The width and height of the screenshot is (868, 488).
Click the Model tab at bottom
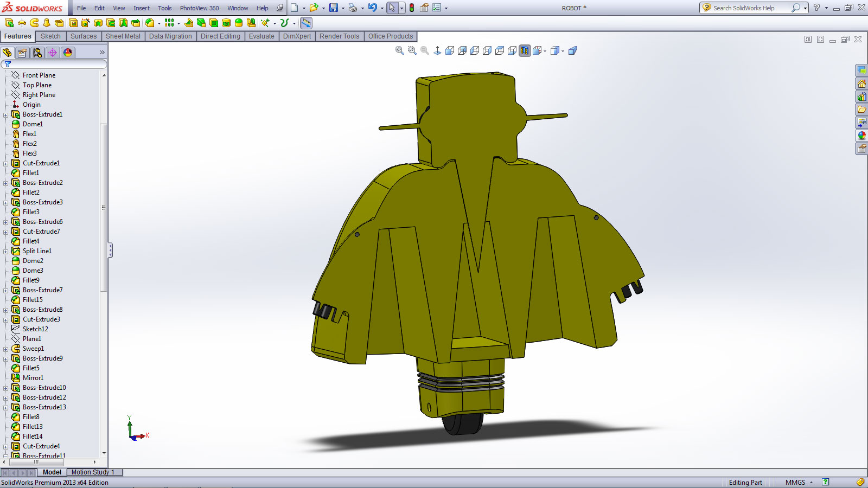coord(52,472)
